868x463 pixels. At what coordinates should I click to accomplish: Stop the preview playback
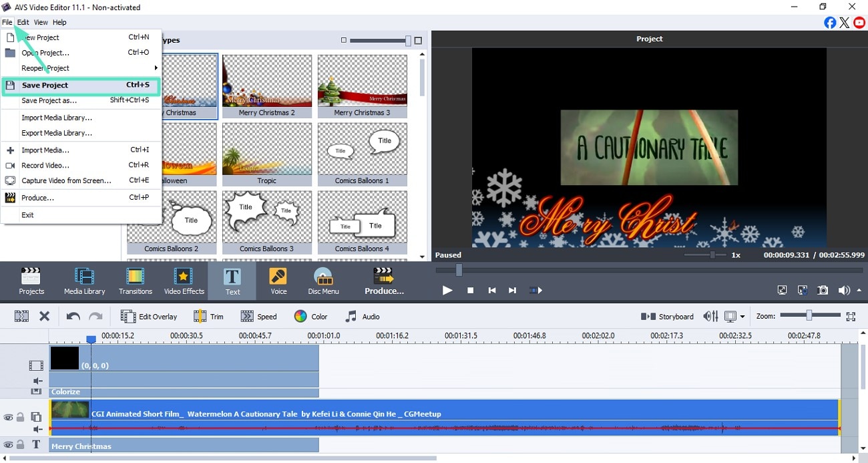[x=470, y=291]
